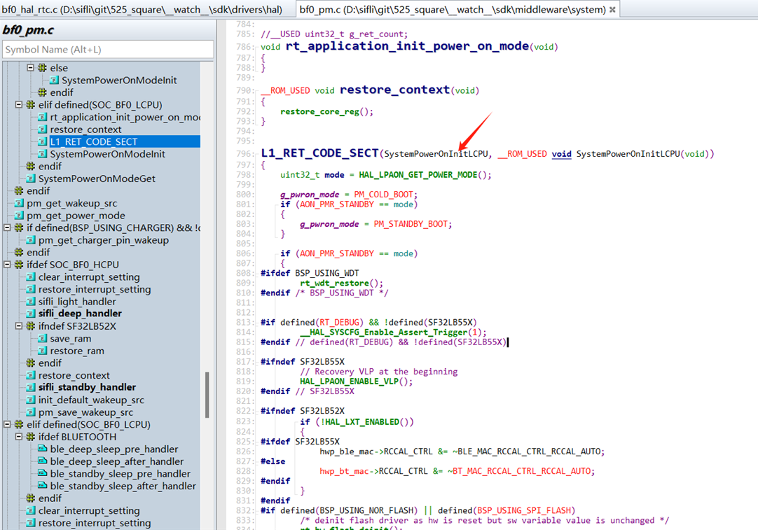Click the init_default_wakeup_src symbol icon

31,400
